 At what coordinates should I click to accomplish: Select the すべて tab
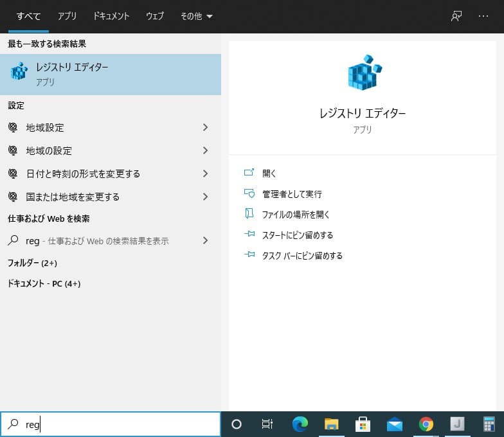pos(28,16)
